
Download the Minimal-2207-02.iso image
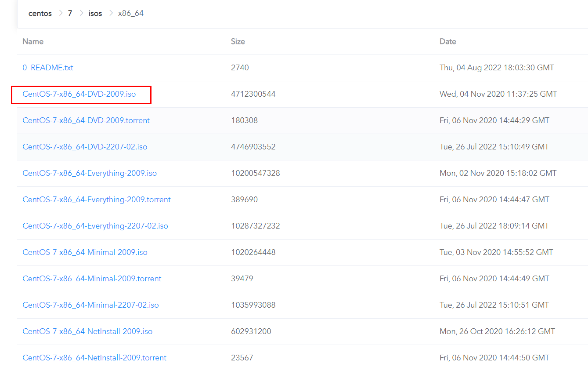click(x=90, y=305)
